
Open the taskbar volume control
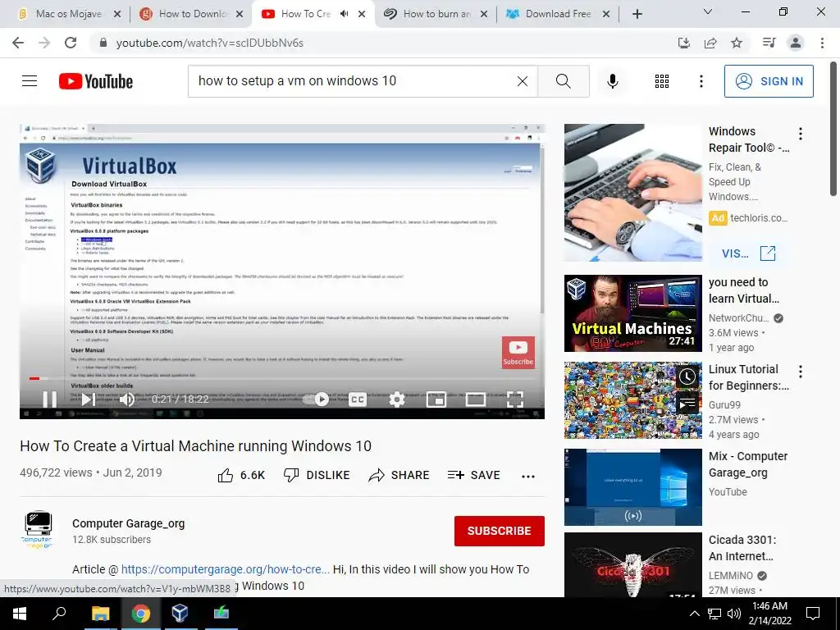(734, 614)
